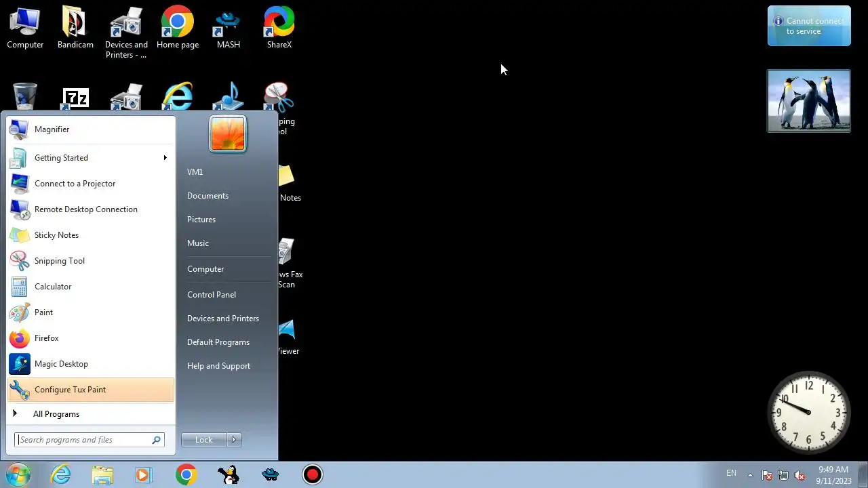Select the Home page Chrome shortcut
This screenshot has width=868, height=488.
pyautogui.click(x=178, y=28)
